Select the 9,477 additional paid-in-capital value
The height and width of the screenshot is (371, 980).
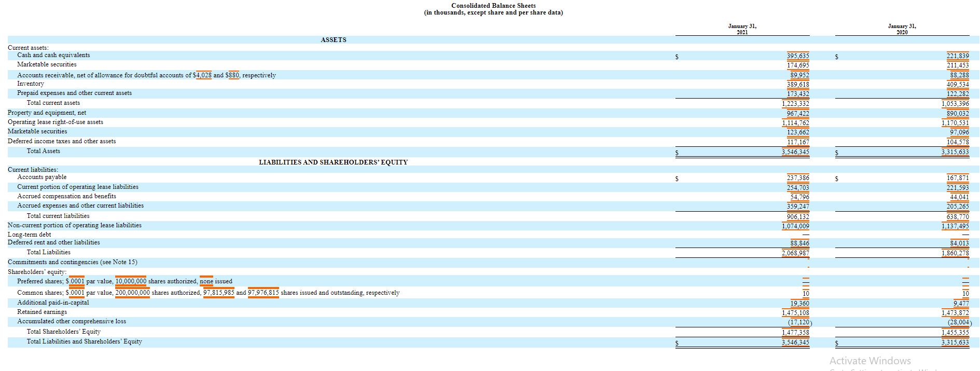click(961, 304)
